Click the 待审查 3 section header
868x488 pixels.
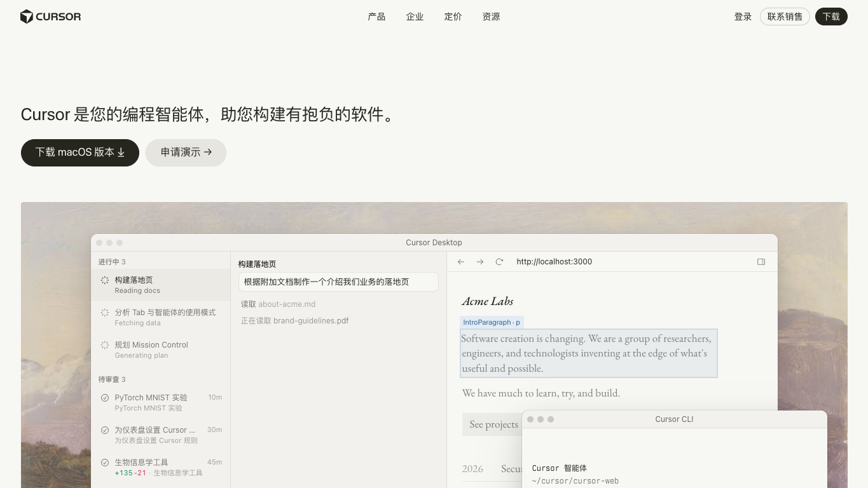pos(112,379)
